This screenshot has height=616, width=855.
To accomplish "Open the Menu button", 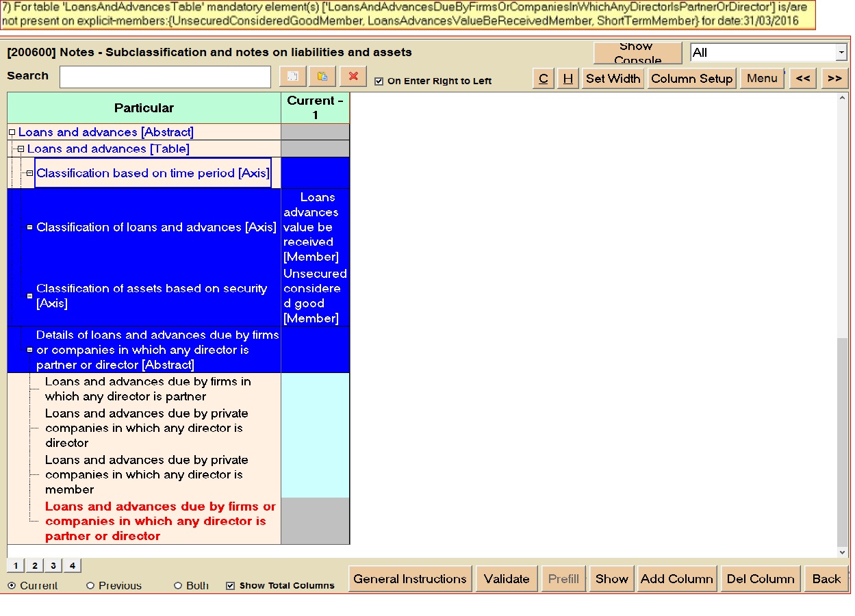I will 762,79.
